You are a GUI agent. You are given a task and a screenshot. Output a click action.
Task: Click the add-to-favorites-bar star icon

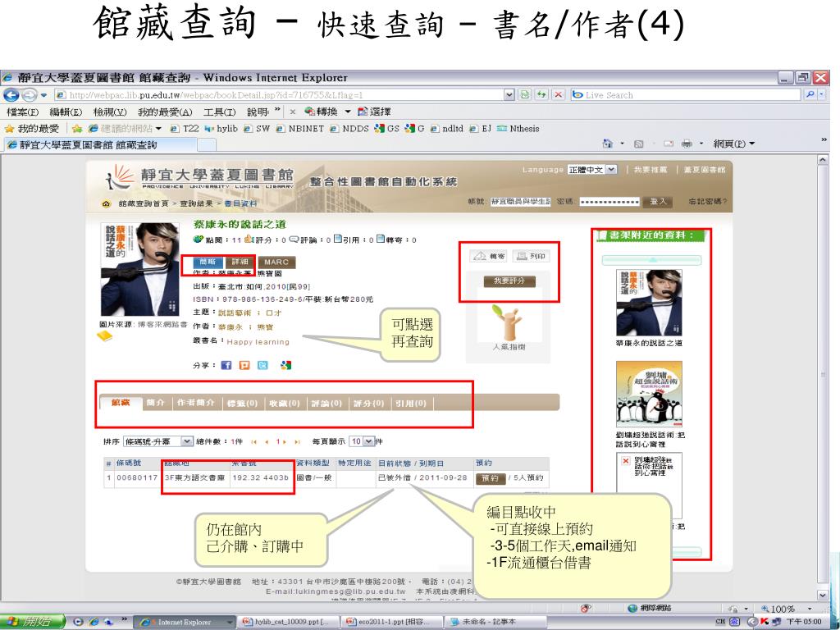(77, 129)
